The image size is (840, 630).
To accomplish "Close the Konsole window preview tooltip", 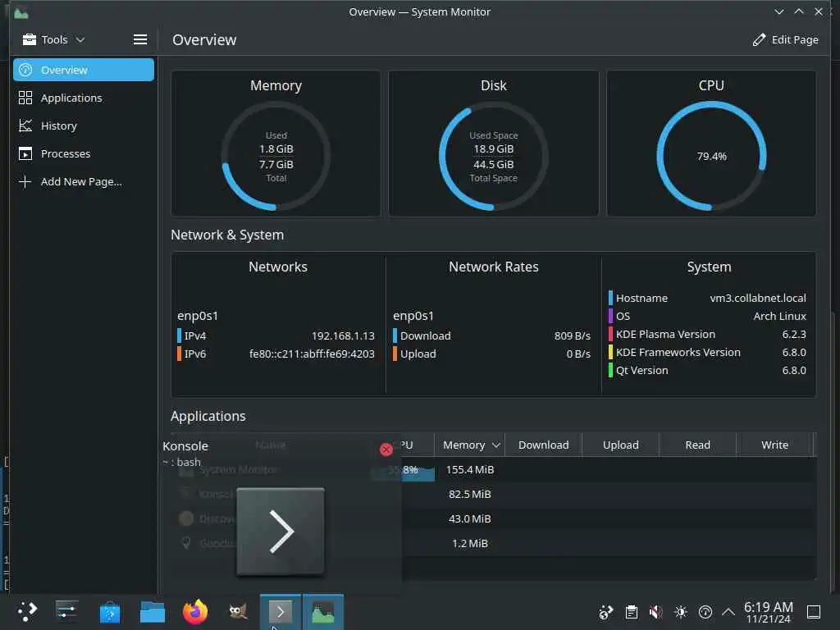I will (386, 450).
